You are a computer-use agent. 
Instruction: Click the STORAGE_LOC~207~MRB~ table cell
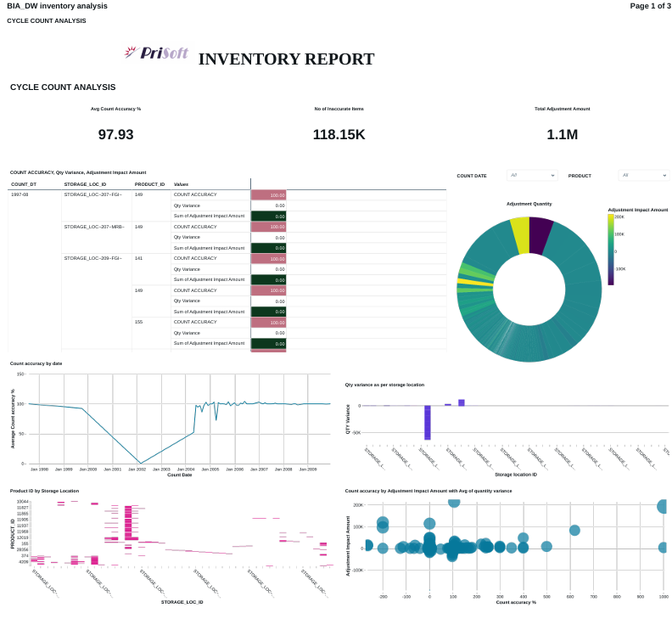(94, 227)
